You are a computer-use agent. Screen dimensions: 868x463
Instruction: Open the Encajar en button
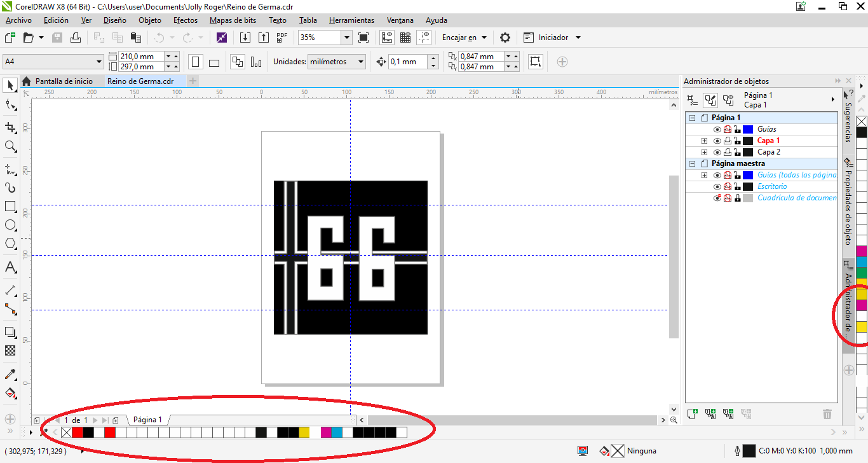(x=462, y=37)
